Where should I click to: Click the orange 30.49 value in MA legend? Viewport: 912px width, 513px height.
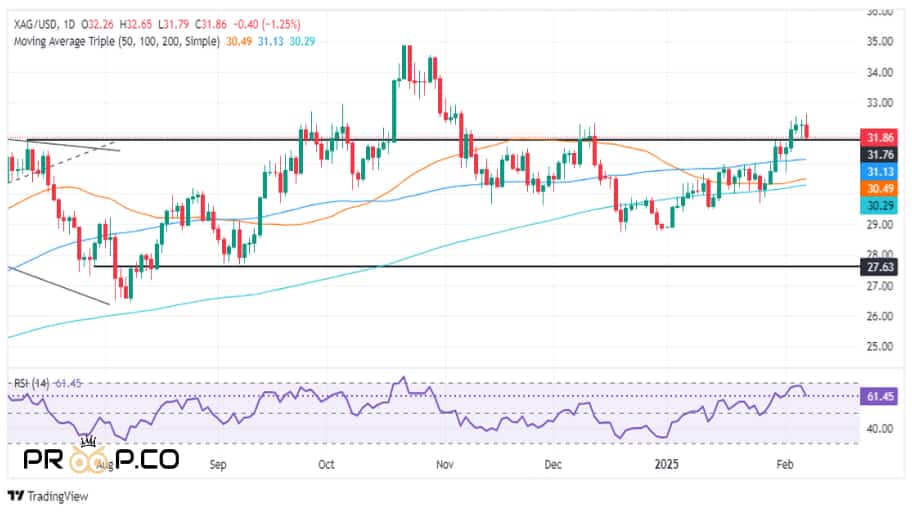click(239, 41)
